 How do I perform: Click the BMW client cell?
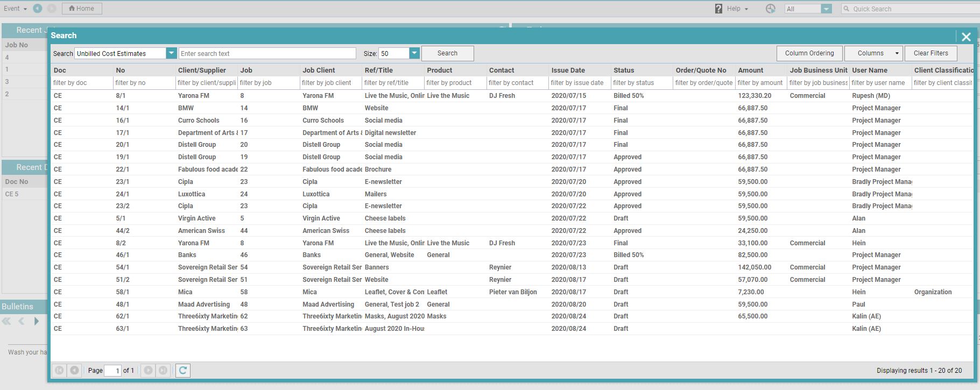click(x=186, y=108)
